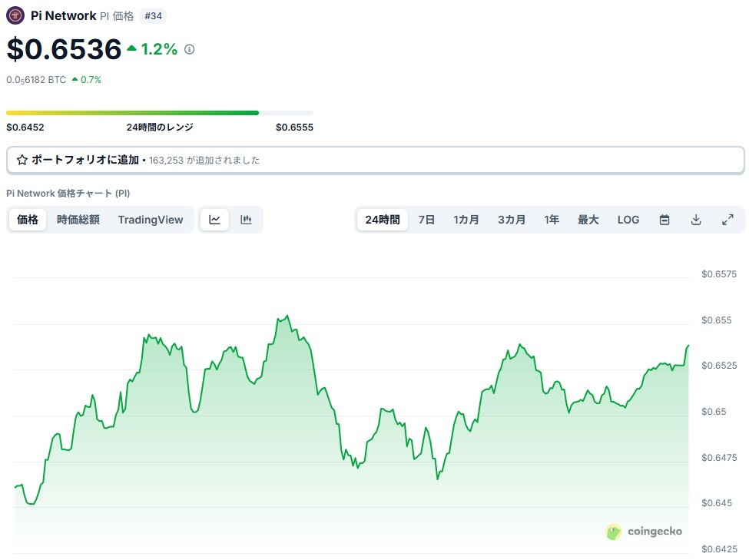Open the price change info icon

coord(190,49)
